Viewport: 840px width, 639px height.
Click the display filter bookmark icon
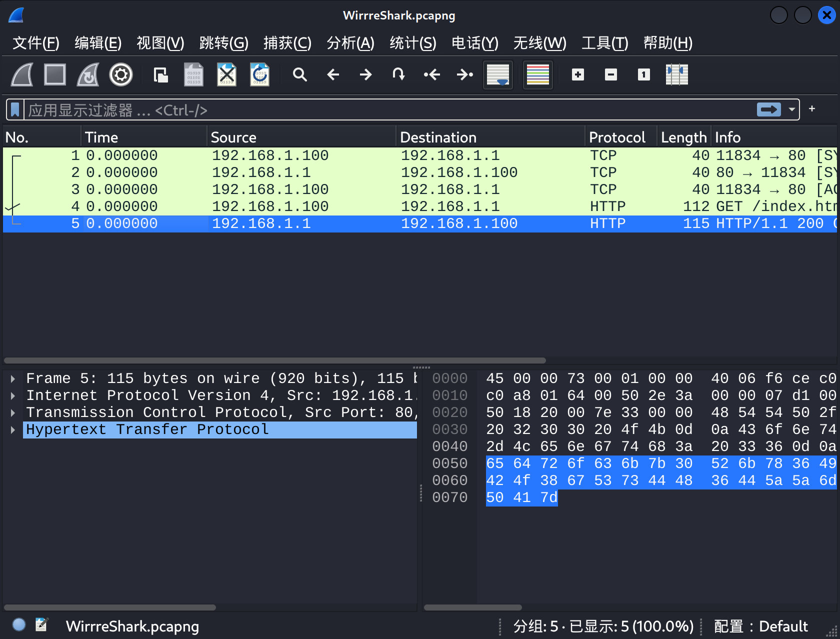coord(15,109)
